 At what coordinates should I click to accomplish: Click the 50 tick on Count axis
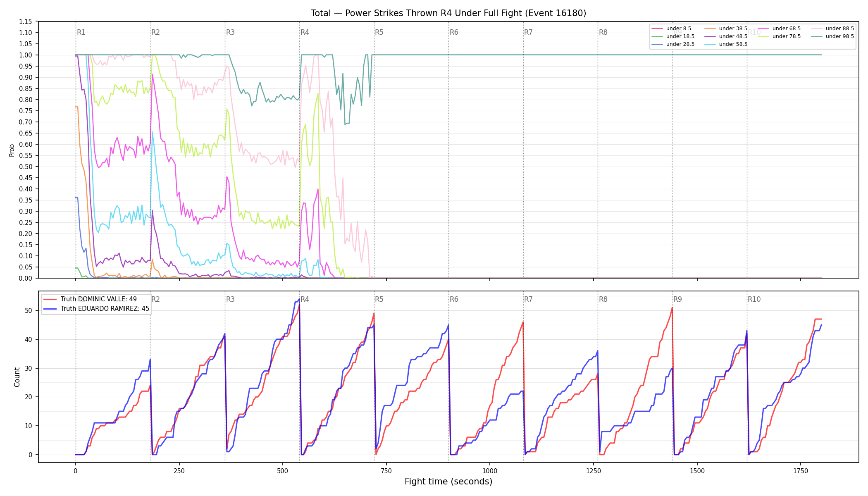(x=29, y=310)
